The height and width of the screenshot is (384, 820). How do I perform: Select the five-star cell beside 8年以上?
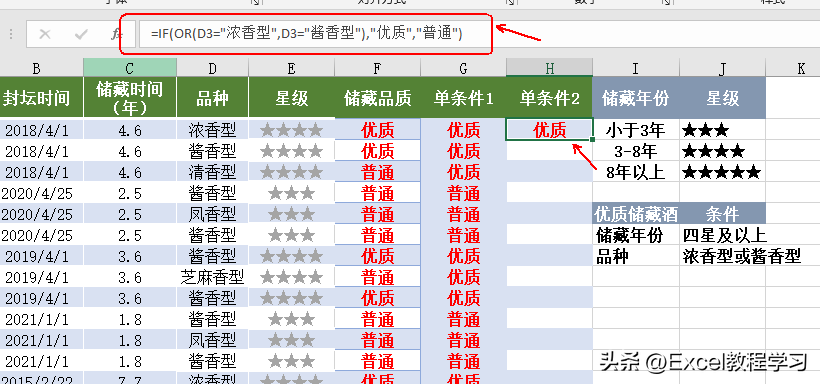(722, 172)
